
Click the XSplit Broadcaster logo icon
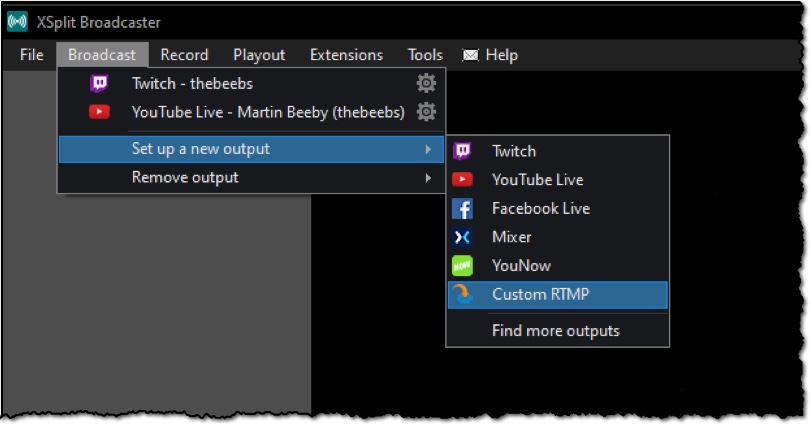18,22
